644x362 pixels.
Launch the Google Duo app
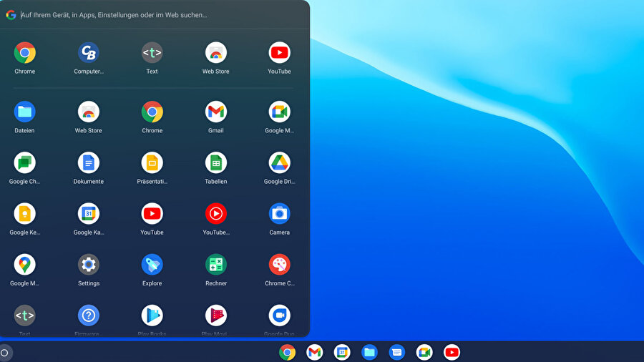[x=279, y=315]
